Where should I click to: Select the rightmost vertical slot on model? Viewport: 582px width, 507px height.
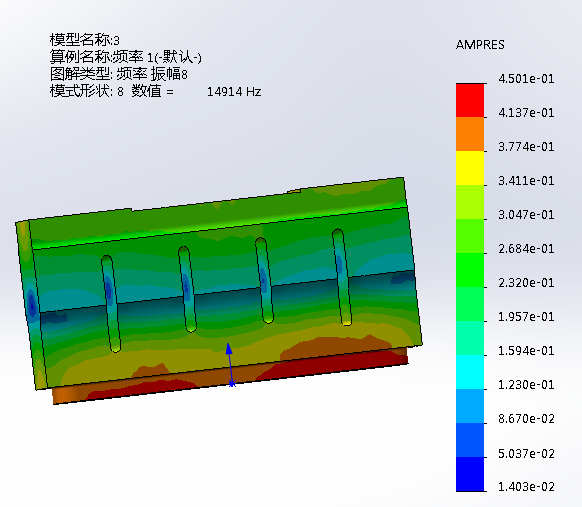click(342, 277)
